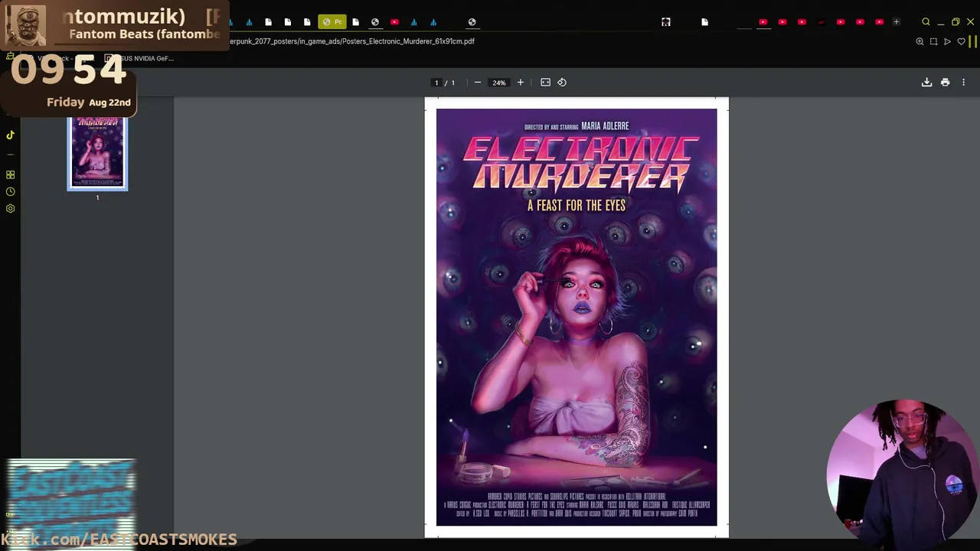Viewport: 980px width, 551px height.
Task: Bookmark this page with the heart icon
Action: (x=961, y=41)
